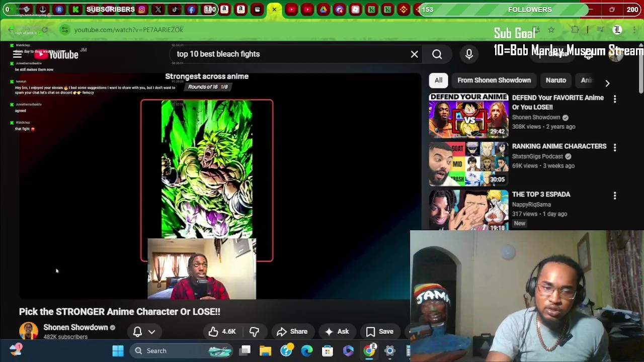This screenshot has width=644, height=362.
Task: Open the weather widget on the taskbar
Action: pyautogui.click(x=16, y=349)
